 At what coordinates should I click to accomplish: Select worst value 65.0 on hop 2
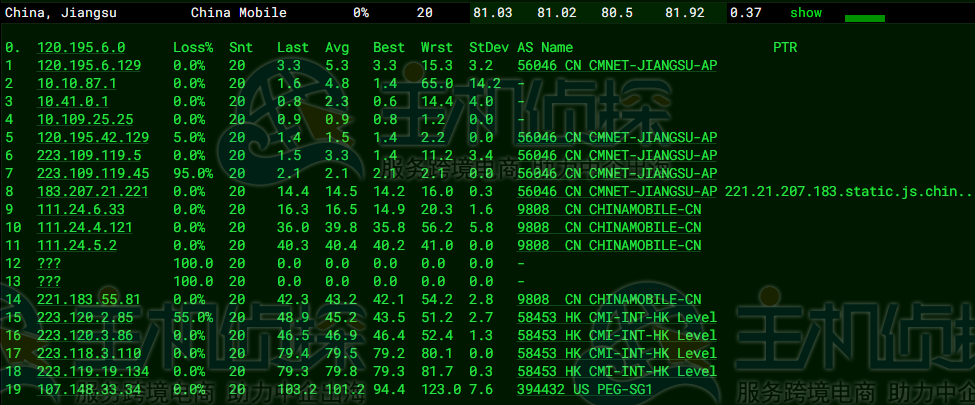click(437, 83)
